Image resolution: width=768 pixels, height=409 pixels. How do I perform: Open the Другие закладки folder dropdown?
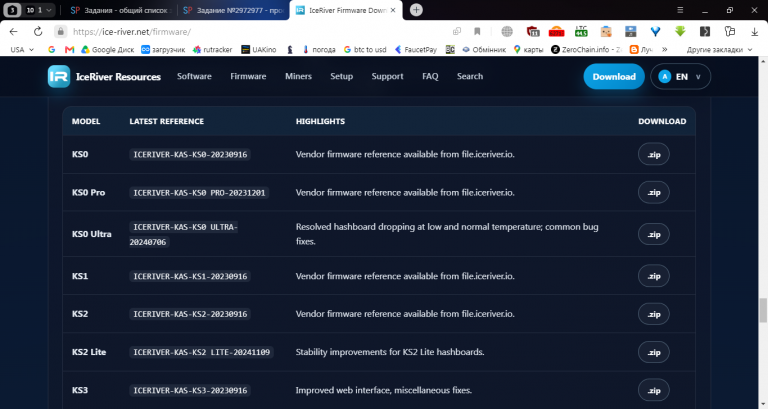(x=720, y=49)
